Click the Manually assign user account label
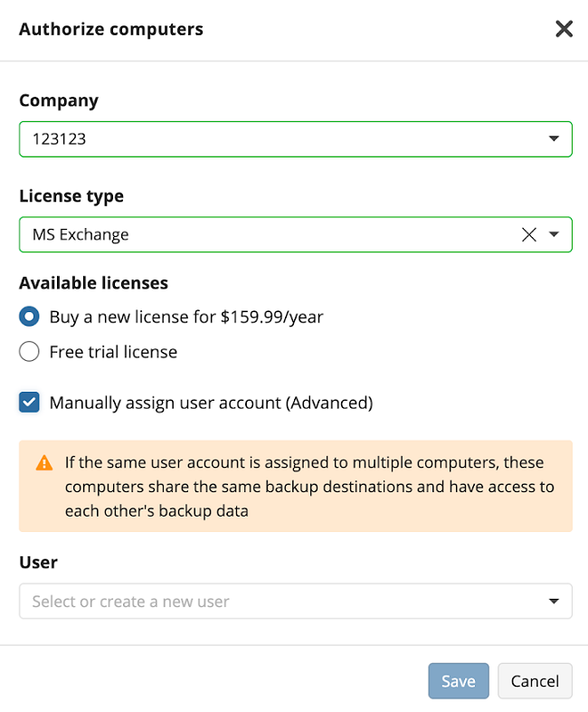The height and width of the screenshot is (712, 588). pos(211,403)
